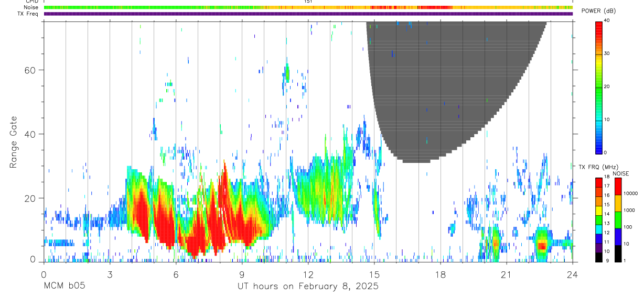Click the 10000 tick on NOISE legend
The height and width of the screenshot is (297, 644).
click(x=631, y=193)
